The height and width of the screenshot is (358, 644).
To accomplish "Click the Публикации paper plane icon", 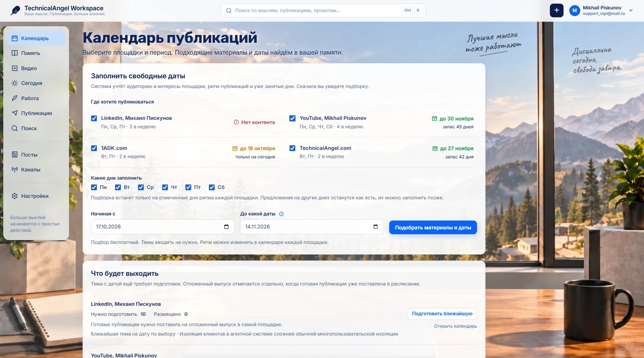I will point(14,113).
